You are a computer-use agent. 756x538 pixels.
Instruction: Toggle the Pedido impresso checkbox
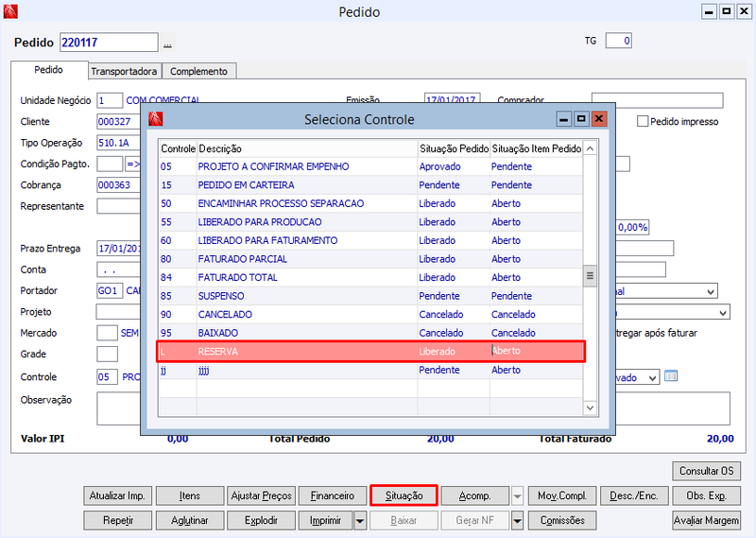pyautogui.click(x=643, y=121)
